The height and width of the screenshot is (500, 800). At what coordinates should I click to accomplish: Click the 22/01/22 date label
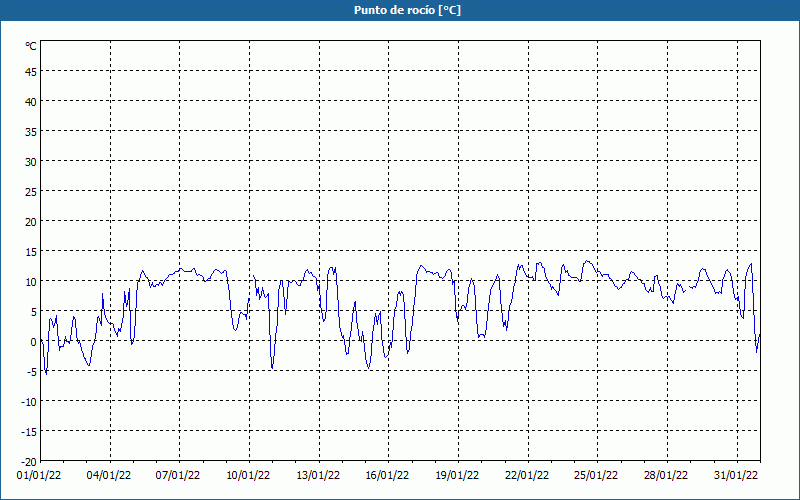point(527,476)
